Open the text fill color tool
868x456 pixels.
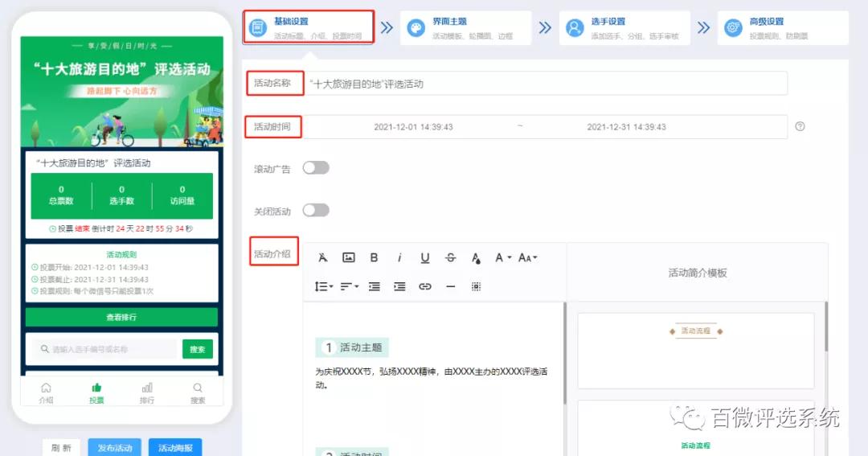coord(476,257)
